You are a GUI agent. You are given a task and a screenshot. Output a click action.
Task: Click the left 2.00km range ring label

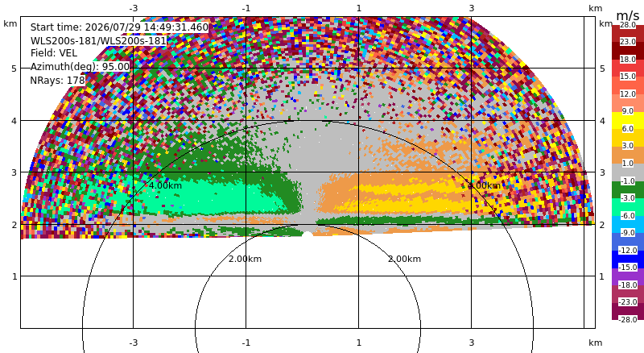point(246,259)
